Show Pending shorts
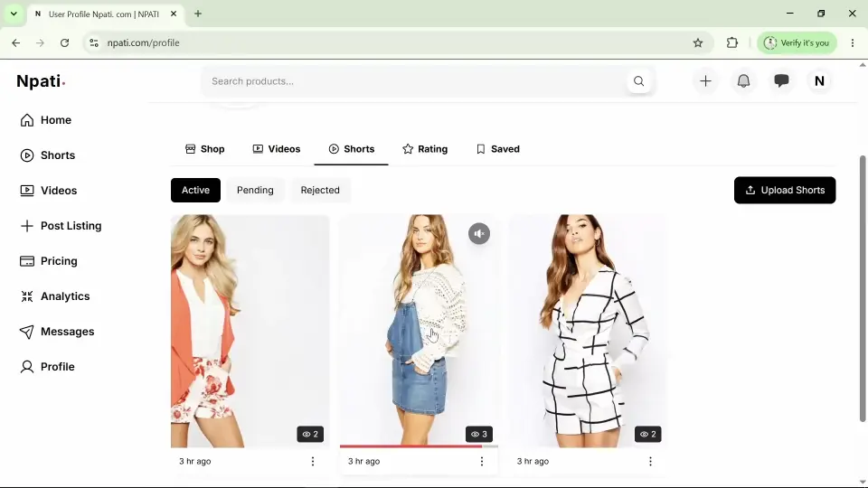This screenshot has width=868, height=488. coord(255,191)
